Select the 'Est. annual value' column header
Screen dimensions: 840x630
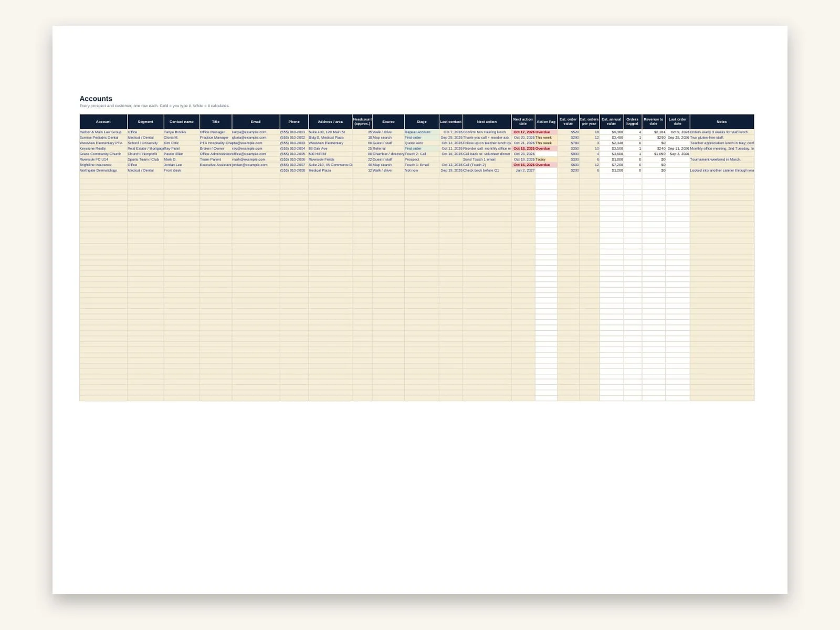pos(612,122)
